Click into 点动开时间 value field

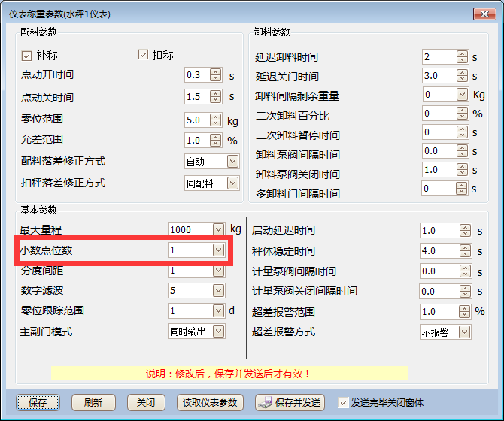197,75
